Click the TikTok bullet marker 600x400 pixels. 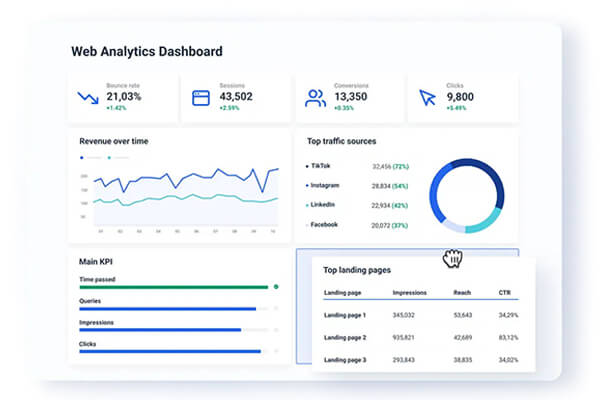click(x=307, y=167)
